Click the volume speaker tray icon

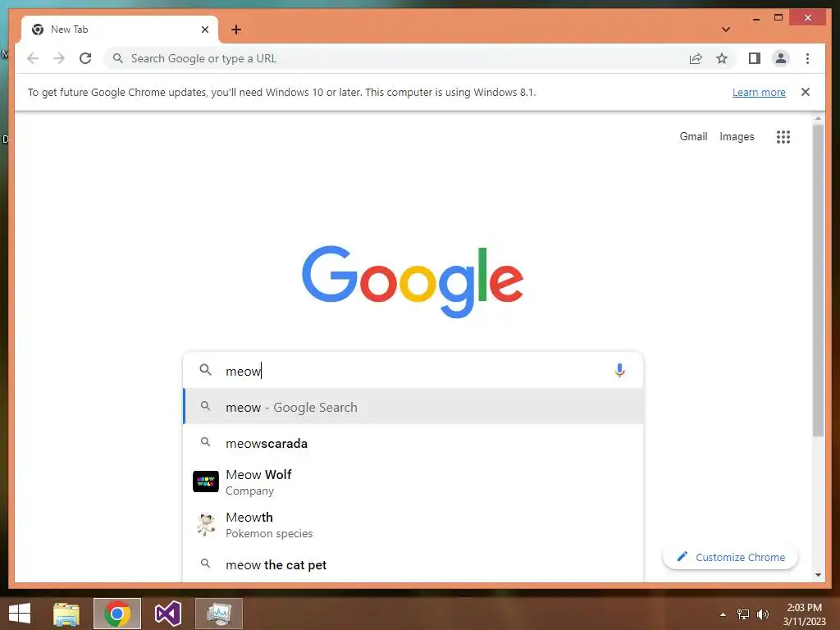[x=763, y=614]
